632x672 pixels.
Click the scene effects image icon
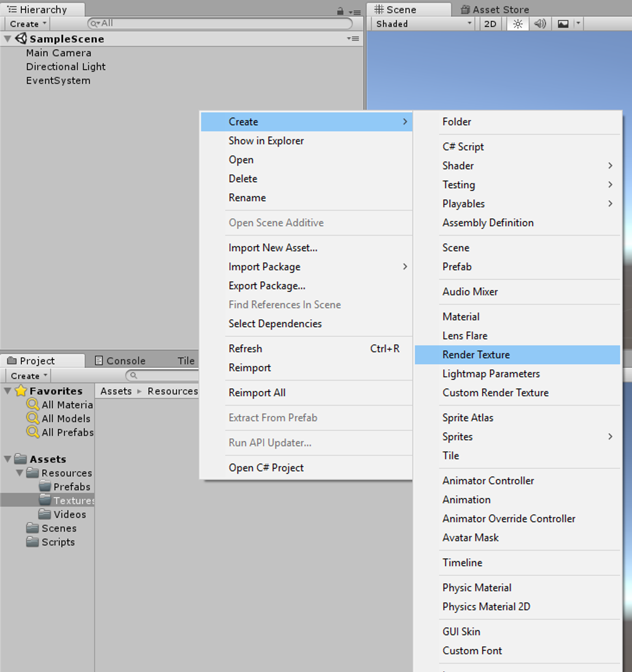click(563, 24)
